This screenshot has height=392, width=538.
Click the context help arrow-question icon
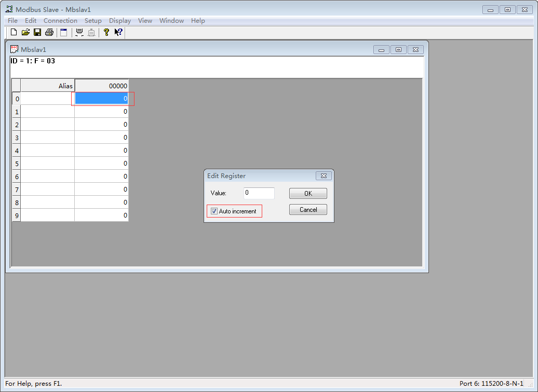pos(118,32)
